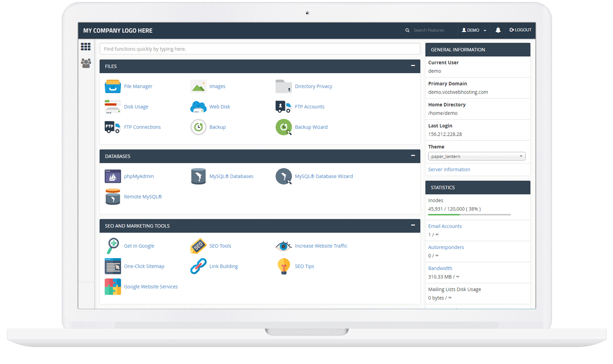Click the Backup Wizard icon
This screenshot has width=613, height=364.
(283, 127)
